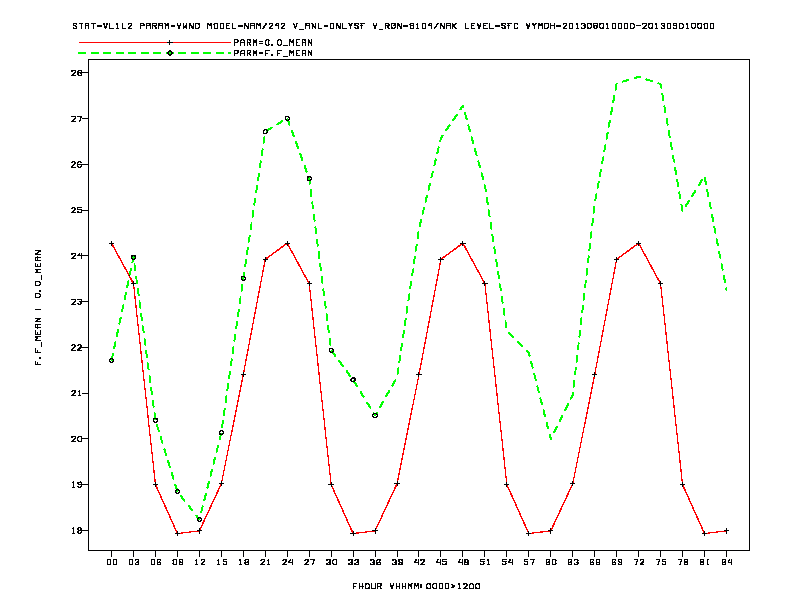Click x-axis tick label 24

[x=287, y=562]
